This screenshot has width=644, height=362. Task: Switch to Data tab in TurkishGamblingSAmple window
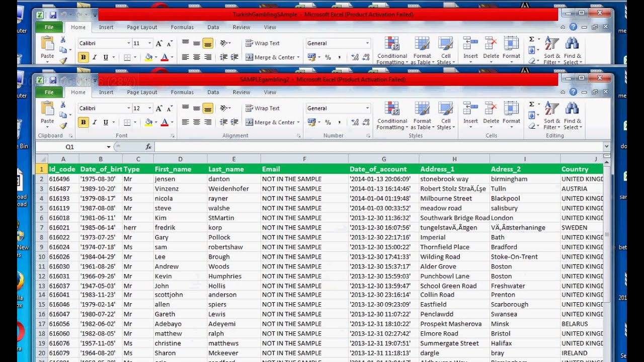213,27
